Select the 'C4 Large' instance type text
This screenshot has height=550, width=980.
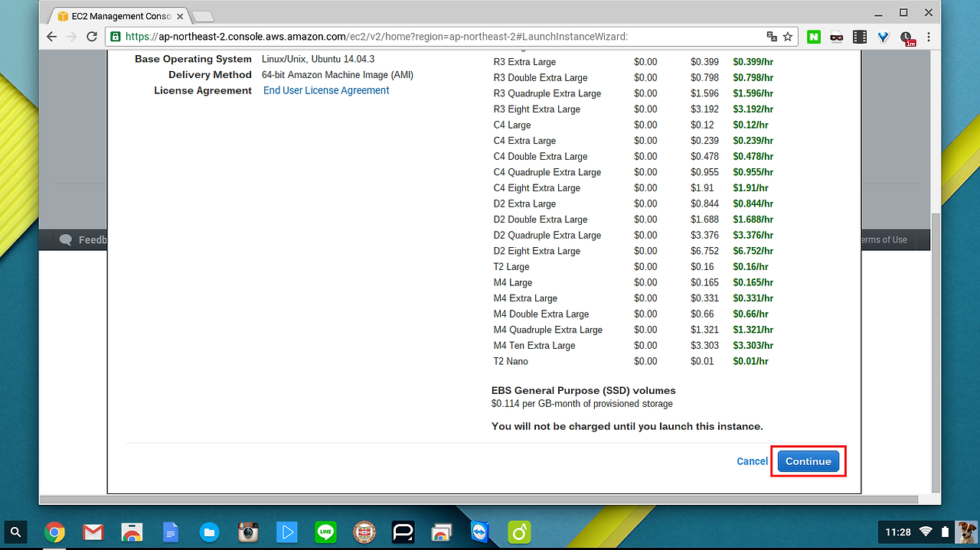[x=512, y=125]
